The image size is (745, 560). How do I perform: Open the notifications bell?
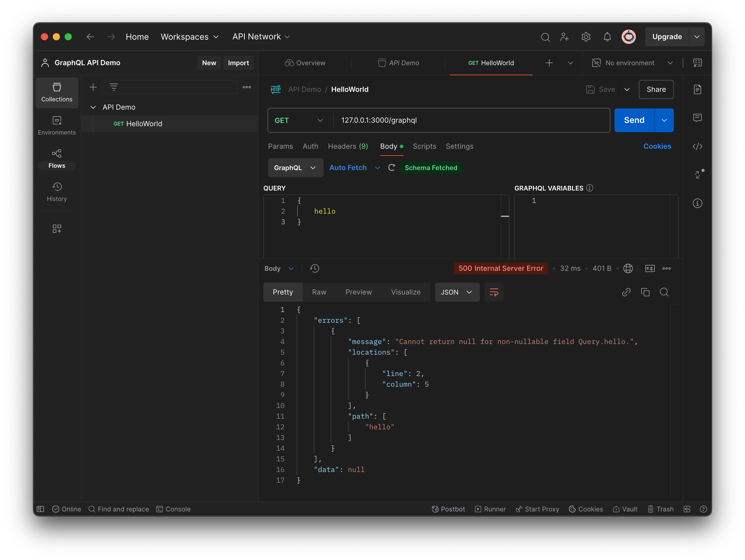[x=607, y=37]
